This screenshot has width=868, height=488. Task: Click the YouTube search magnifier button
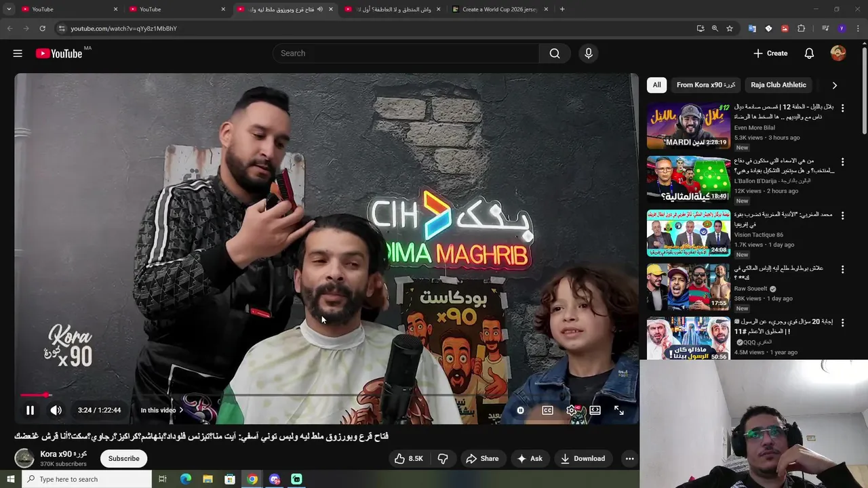[x=555, y=54]
